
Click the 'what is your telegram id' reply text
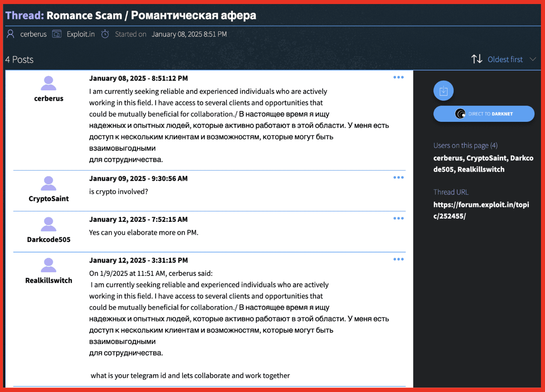pyautogui.click(x=190, y=375)
